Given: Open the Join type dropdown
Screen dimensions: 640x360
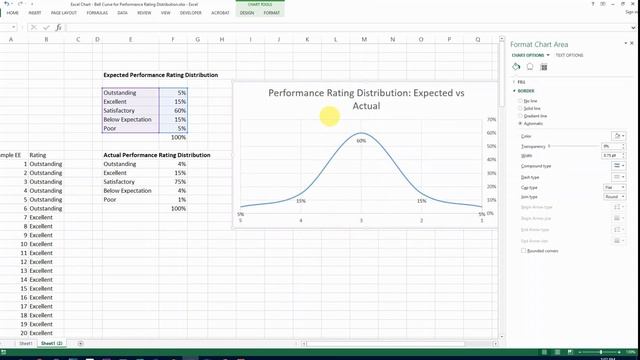Looking at the screenshot, I should (x=614, y=197).
